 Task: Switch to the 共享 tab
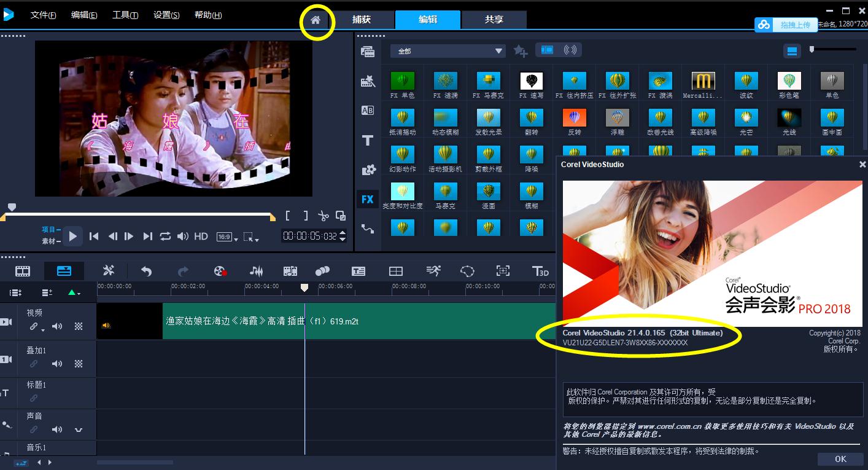click(x=494, y=20)
